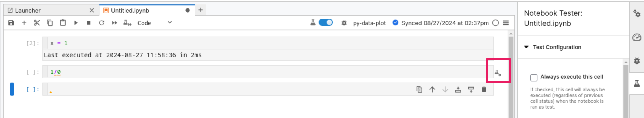Move the active cell up

pos(432,89)
